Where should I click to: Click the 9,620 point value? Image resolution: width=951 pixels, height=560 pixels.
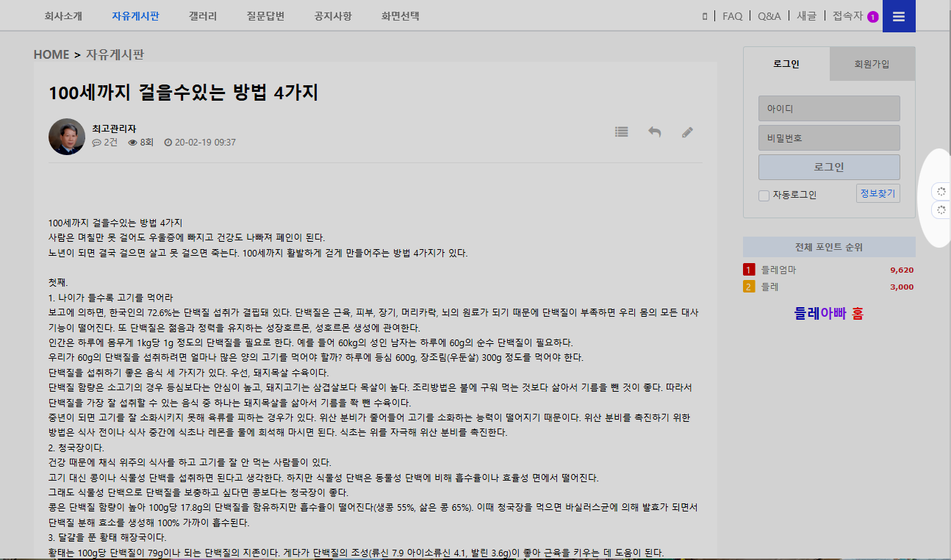[x=901, y=270]
